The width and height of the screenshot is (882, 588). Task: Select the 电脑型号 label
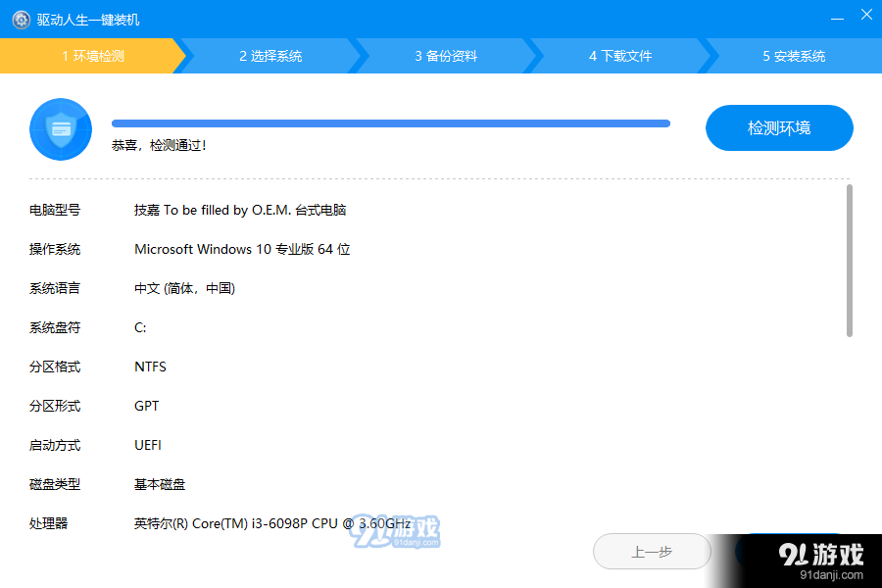[x=55, y=210]
